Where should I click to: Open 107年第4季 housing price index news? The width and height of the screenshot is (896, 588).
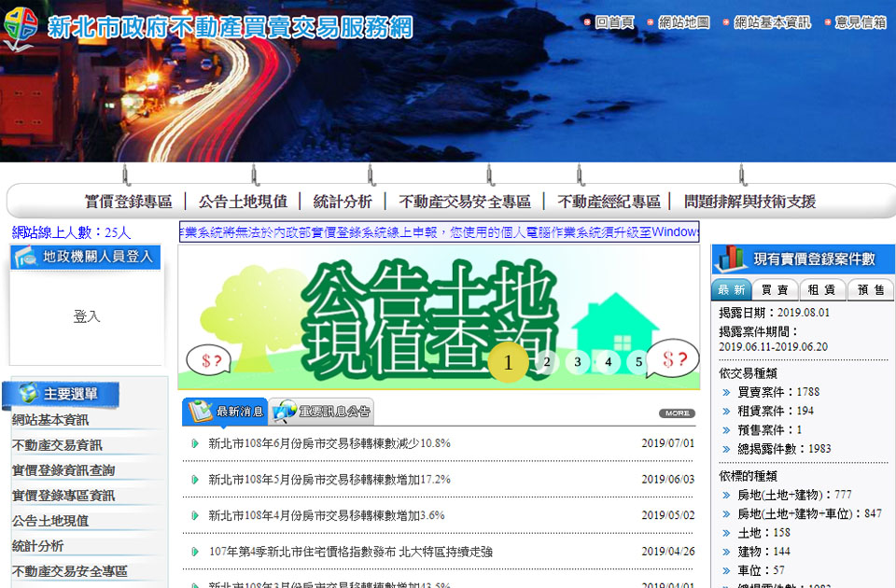click(350, 552)
